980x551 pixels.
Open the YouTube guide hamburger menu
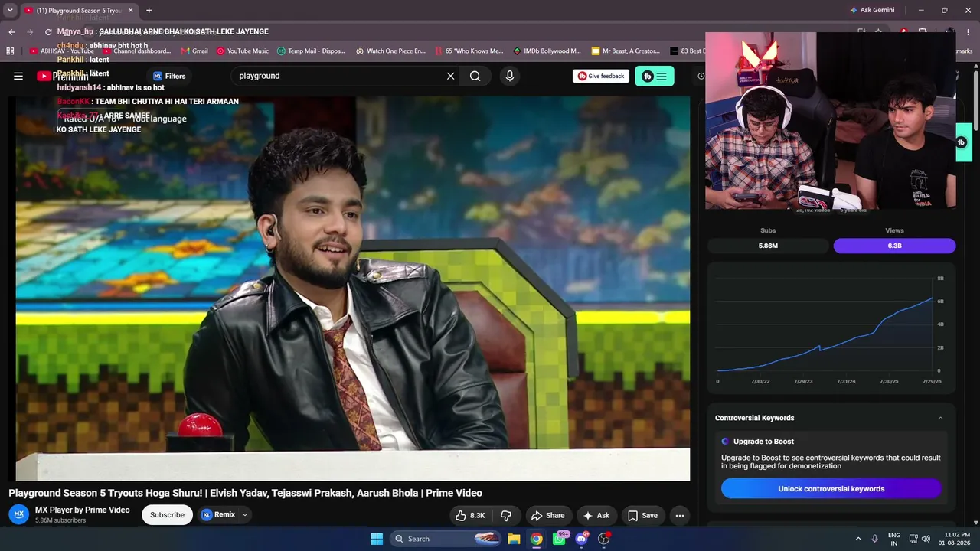(x=18, y=76)
